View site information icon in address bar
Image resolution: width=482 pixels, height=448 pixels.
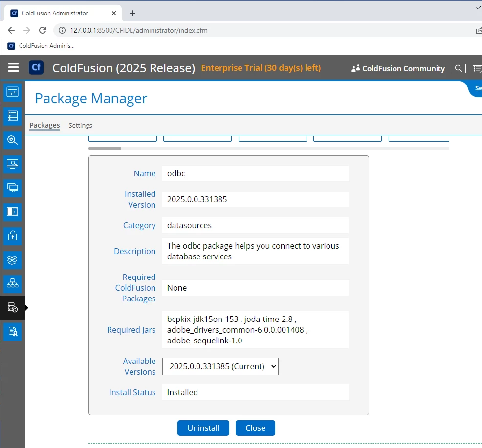pyautogui.click(x=62, y=30)
